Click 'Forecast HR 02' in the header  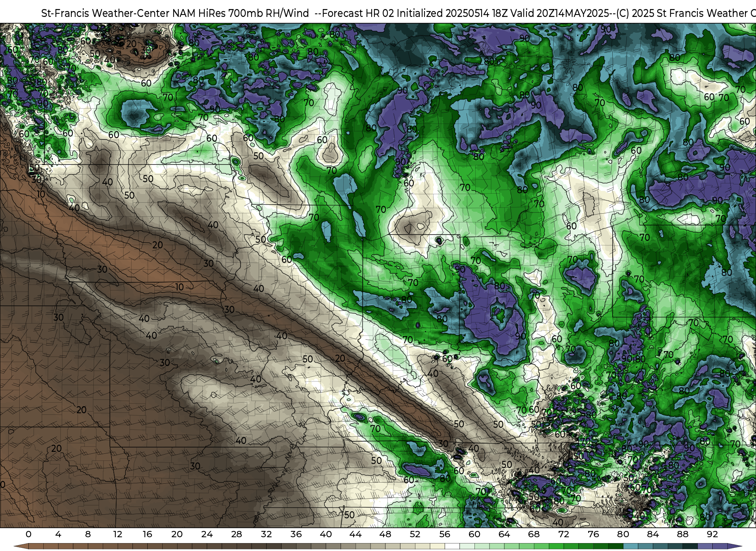358,13
